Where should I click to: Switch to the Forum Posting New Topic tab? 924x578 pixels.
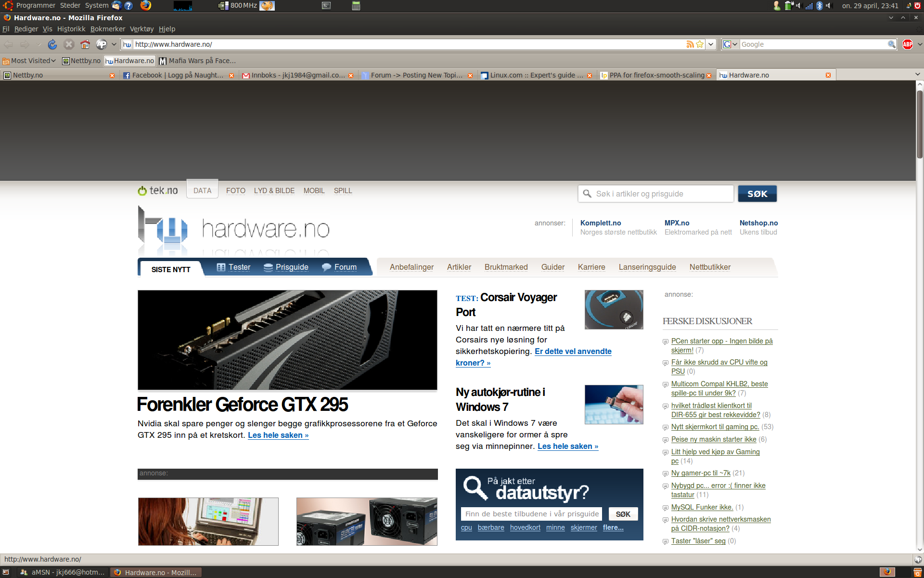[x=417, y=75]
